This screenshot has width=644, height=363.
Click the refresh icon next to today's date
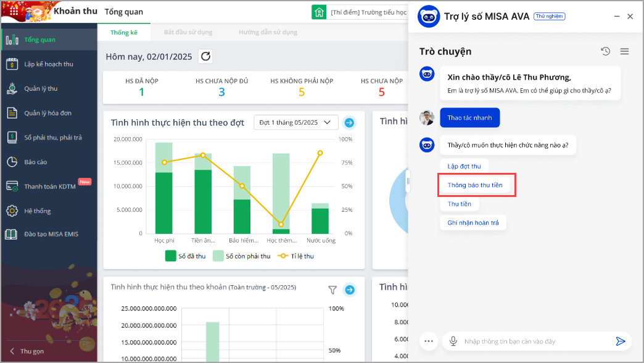click(206, 57)
